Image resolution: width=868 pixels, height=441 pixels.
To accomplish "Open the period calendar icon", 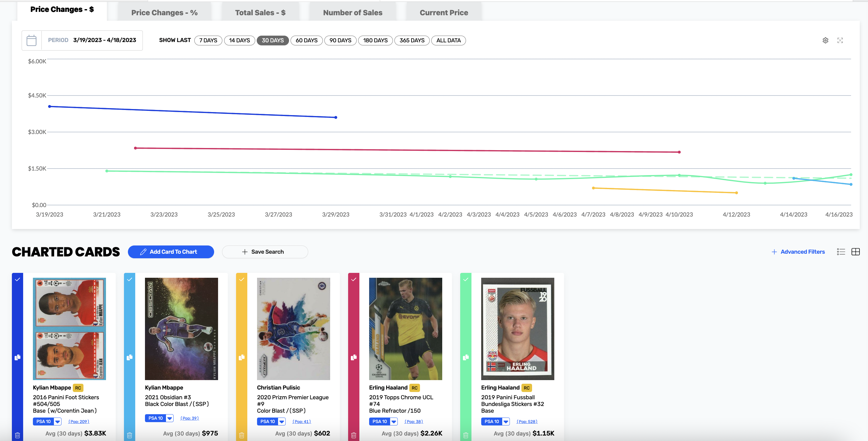I will (x=31, y=41).
